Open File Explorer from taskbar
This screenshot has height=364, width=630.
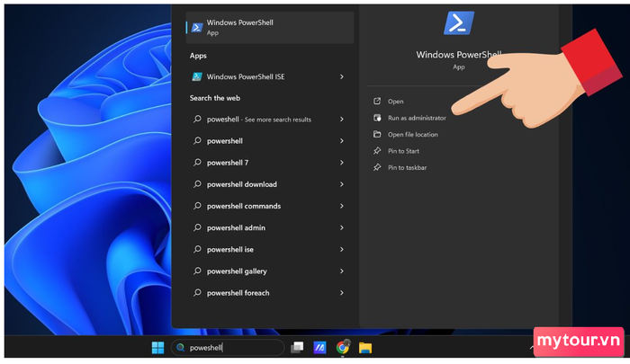pos(365,348)
